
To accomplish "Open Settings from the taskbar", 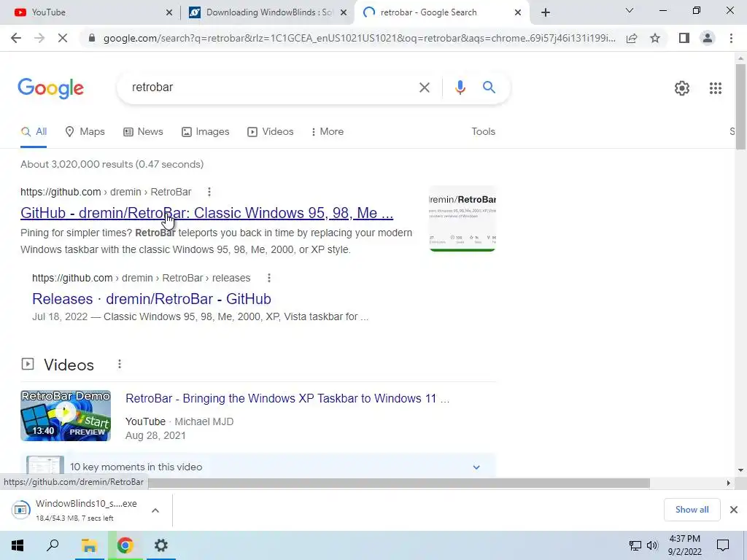I will pos(161,545).
